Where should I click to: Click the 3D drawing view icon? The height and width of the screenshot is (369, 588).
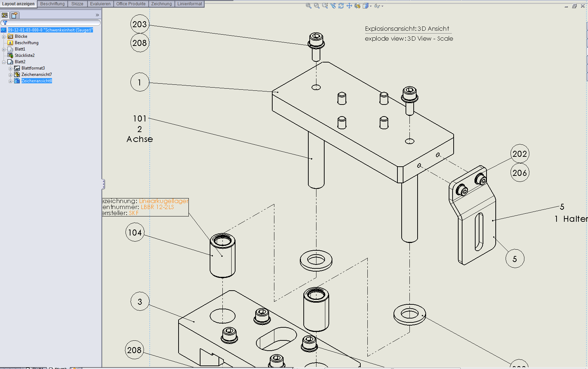point(357,6)
